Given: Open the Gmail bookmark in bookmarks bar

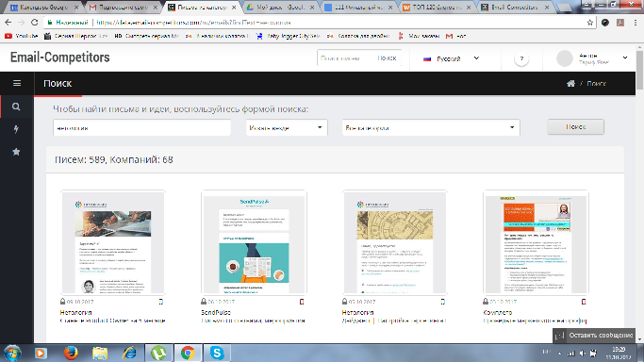Looking at the screenshot, I should tap(456, 36).
